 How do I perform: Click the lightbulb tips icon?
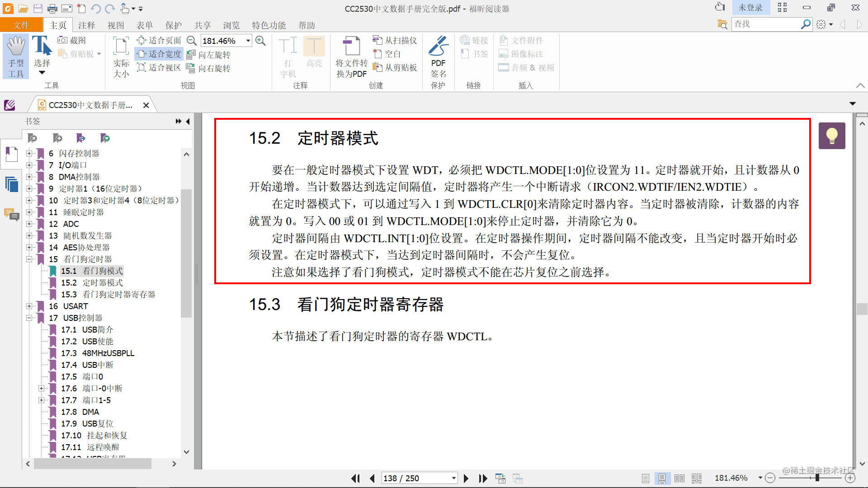(831, 136)
